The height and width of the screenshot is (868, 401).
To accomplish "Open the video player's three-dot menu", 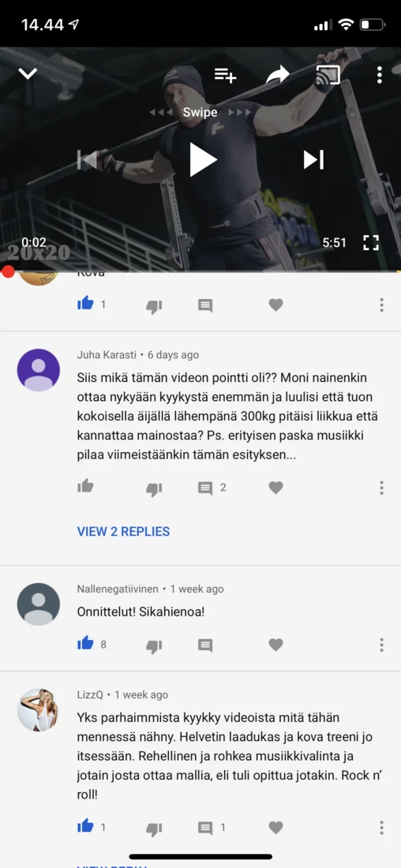I will click(x=380, y=75).
